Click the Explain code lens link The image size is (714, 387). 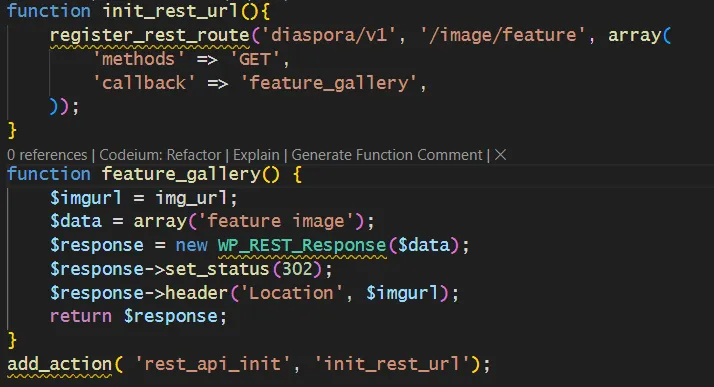(256, 155)
